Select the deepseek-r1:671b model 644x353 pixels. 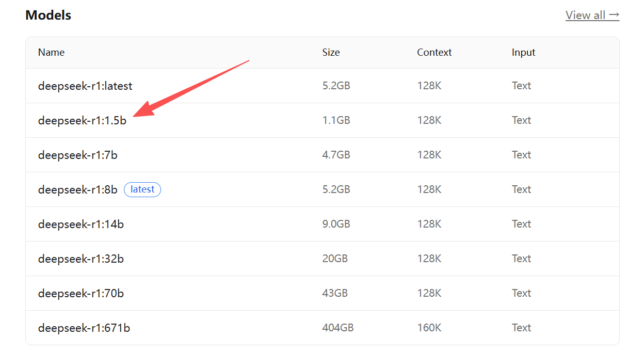tap(84, 328)
